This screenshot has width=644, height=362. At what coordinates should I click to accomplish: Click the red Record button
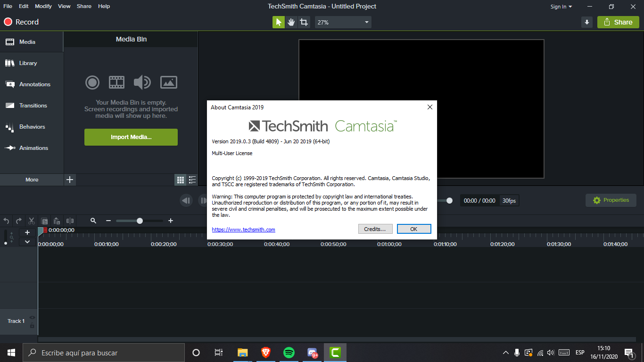coord(21,22)
